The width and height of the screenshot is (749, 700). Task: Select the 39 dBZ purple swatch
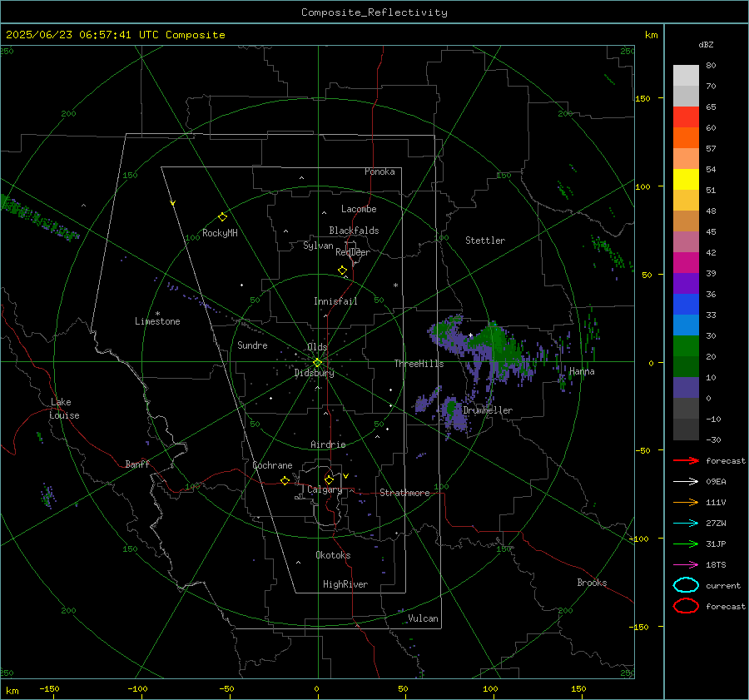686,283
